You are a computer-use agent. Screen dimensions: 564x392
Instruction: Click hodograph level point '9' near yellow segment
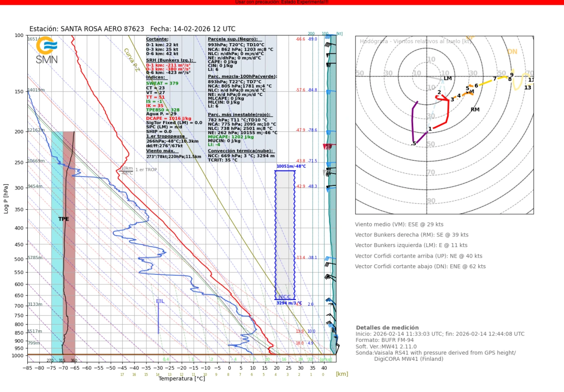tap(512, 75)
